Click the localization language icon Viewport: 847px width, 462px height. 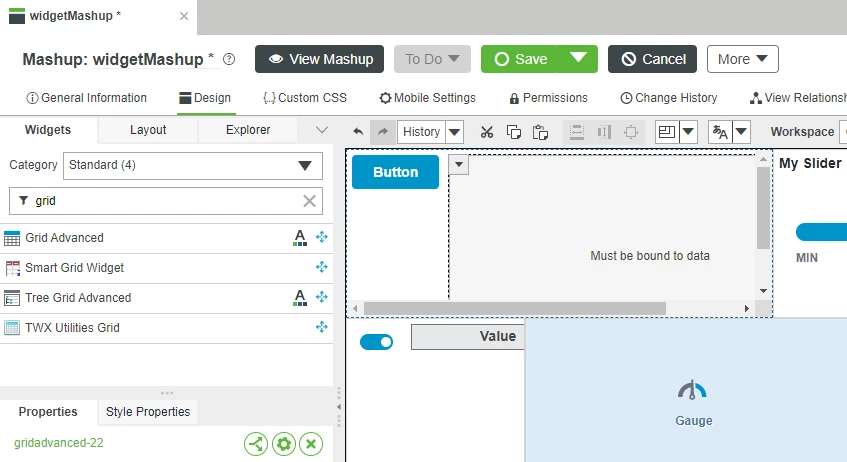720,132
